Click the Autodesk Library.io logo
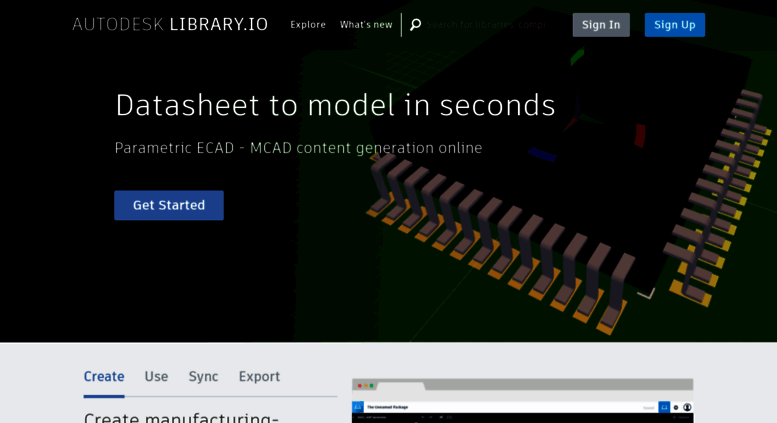 (x=170, y=25)
